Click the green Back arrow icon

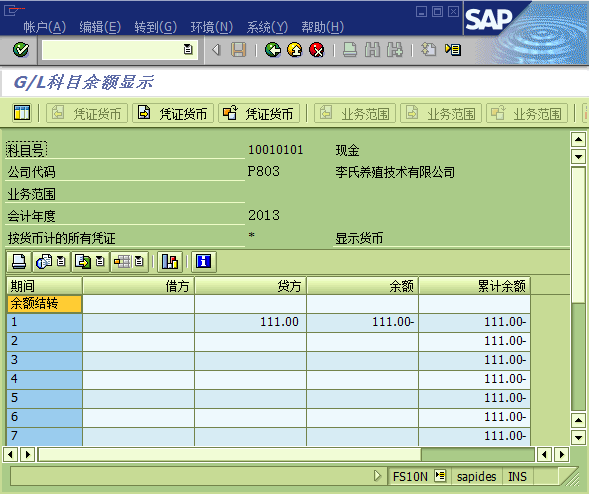pos(273,50)
